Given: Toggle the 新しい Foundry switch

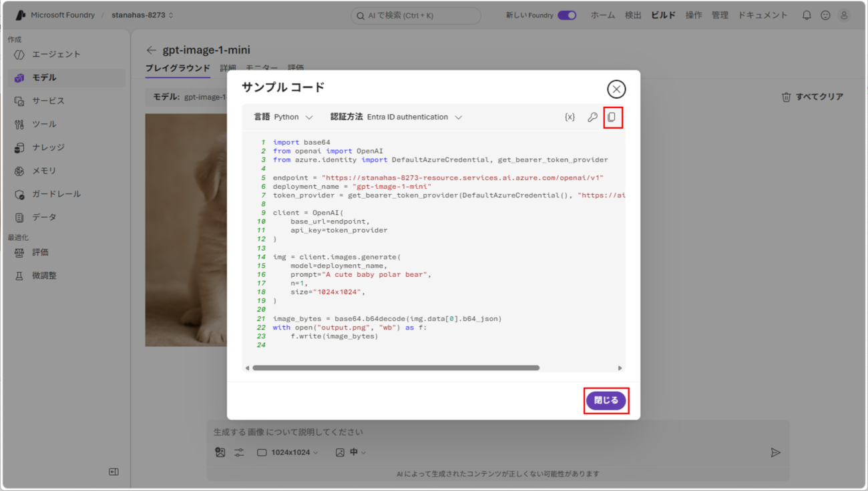Looking at the screenshot, I should pos(567,15).
